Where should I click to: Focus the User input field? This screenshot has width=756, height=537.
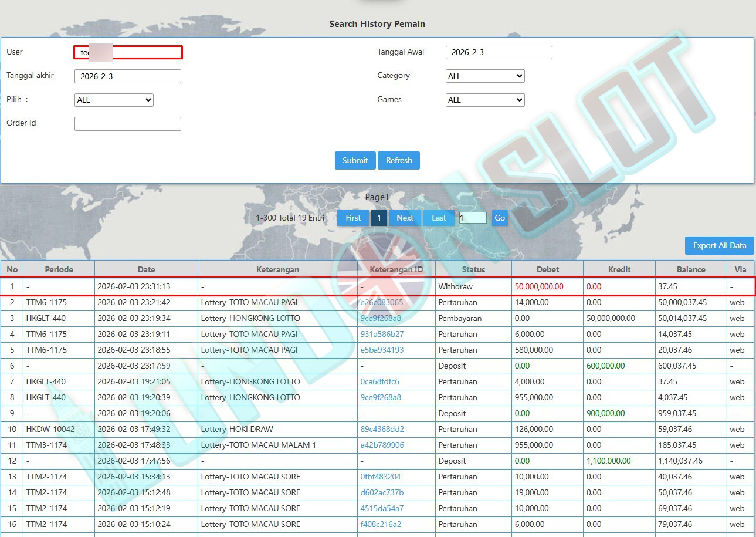pos(128,52)
